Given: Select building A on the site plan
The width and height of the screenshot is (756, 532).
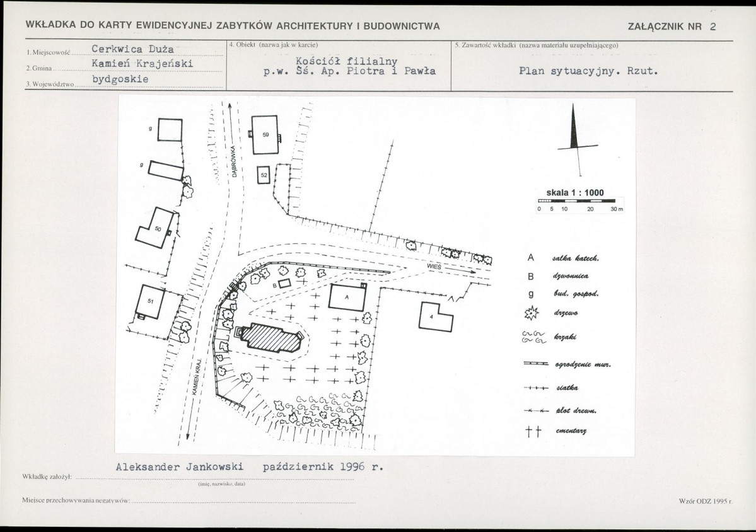Looking at the screenshot, I should pos(347,298).
